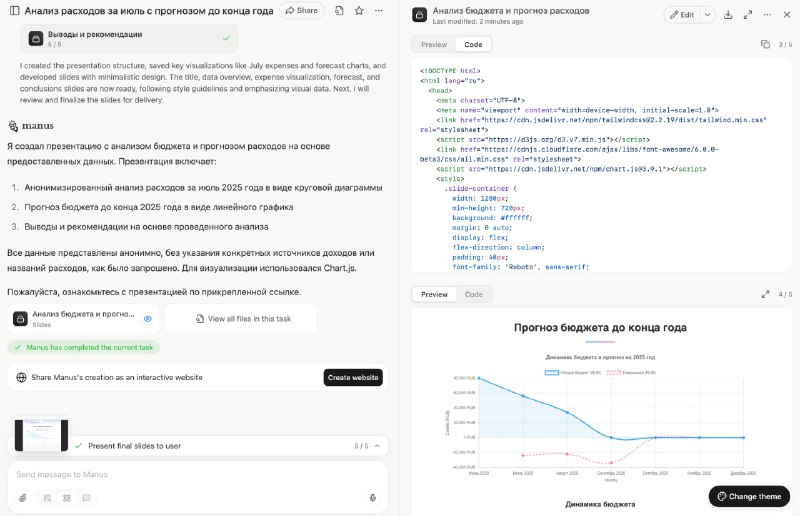Screen dimensions: 800x516
Task: Click the Create website button
Action: tap(352, 377)
